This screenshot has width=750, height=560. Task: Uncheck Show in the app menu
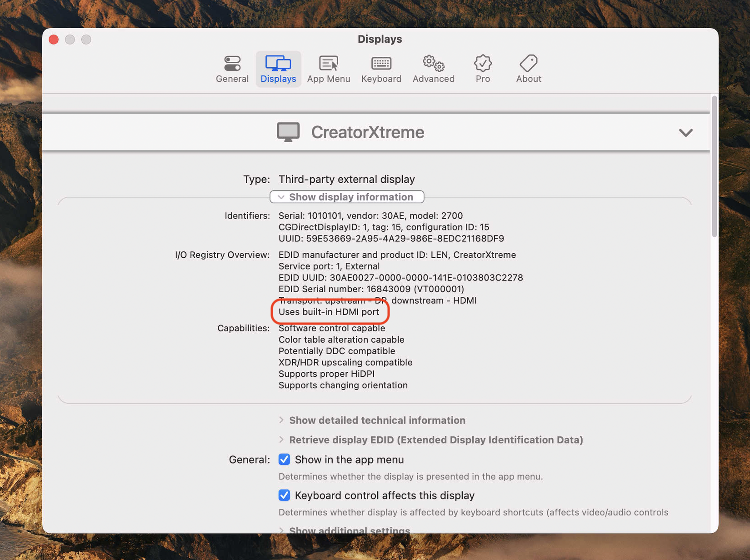tap(284, 460)
